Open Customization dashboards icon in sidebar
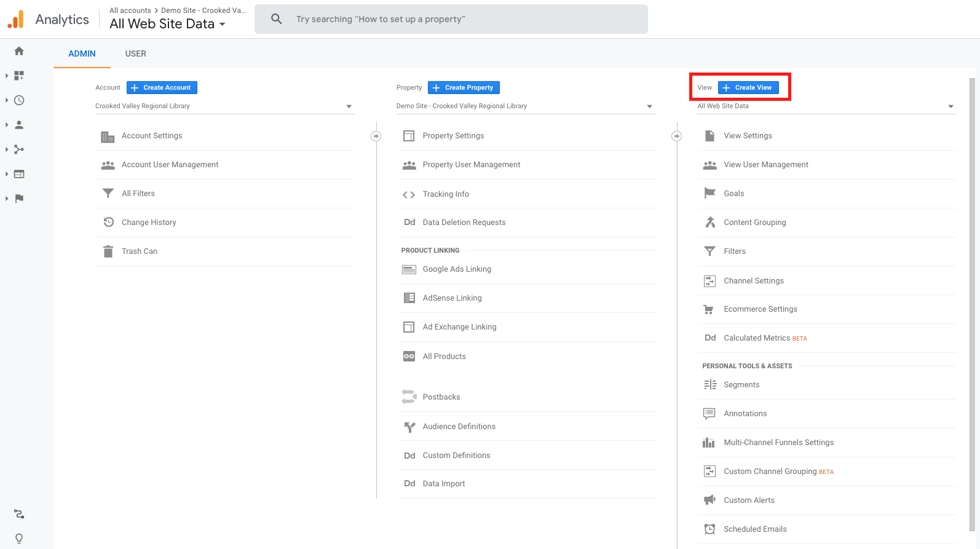 pyautogui.click(x=19, y=76)
